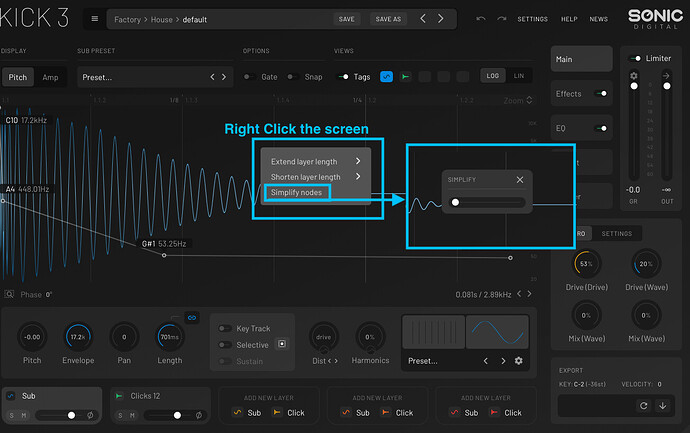The width and height of the screenshot is (690, 433).
Task: Click the undo arrow icon
Action: tap(481, 19)
